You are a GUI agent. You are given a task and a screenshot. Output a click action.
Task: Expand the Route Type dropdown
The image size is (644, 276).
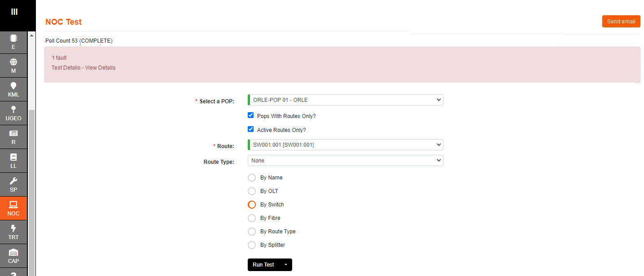click(x=345, y=161)
